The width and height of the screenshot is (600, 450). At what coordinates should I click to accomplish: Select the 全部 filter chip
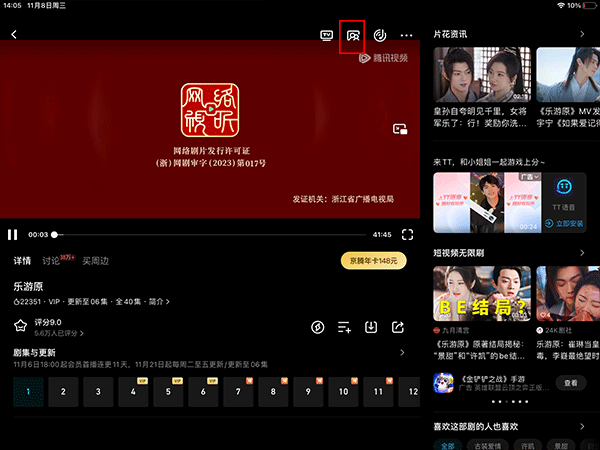point(448,445)
